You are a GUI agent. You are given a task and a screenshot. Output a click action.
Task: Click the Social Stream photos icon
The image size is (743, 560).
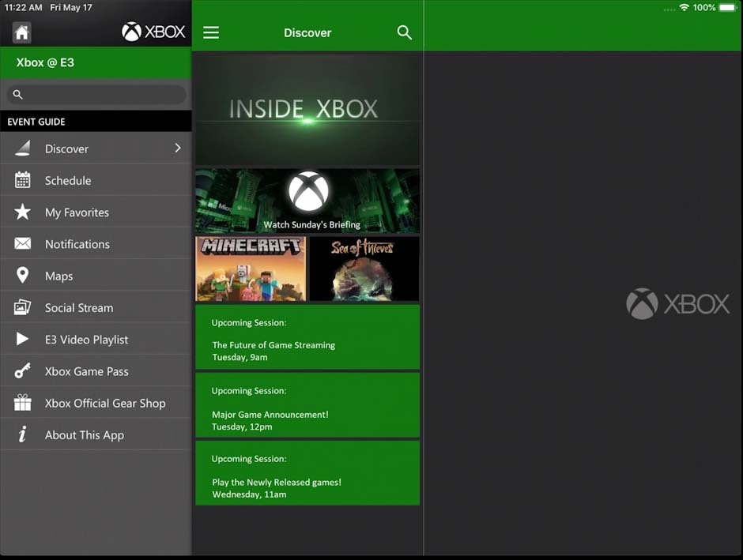click(x=22, y=307)
